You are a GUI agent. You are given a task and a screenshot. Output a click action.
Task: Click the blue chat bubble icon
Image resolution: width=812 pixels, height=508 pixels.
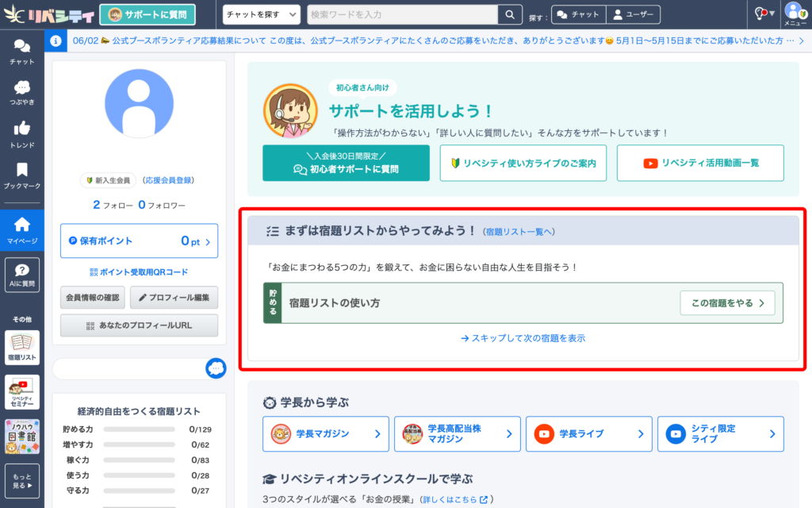pyautogui.click(x=216, y=368)
